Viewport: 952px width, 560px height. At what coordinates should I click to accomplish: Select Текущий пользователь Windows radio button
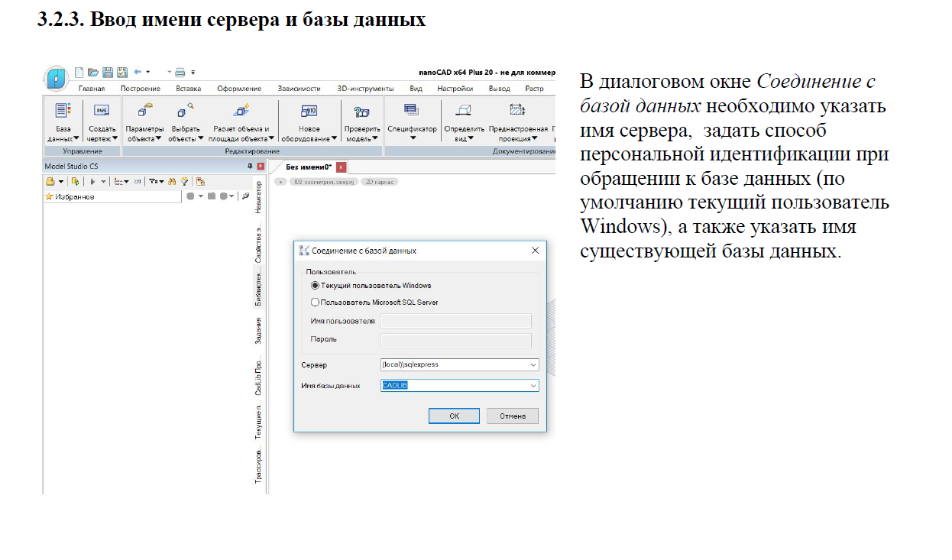315,286
